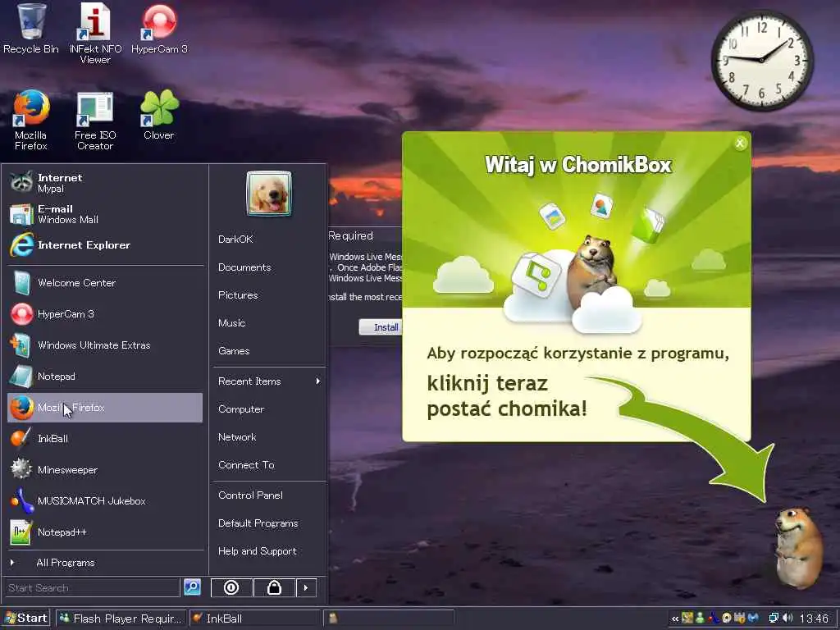Image resolution: width=840 pixels, height=630 pixels.
Task: Click the Start menu search magnifier button
Action: 192,587
